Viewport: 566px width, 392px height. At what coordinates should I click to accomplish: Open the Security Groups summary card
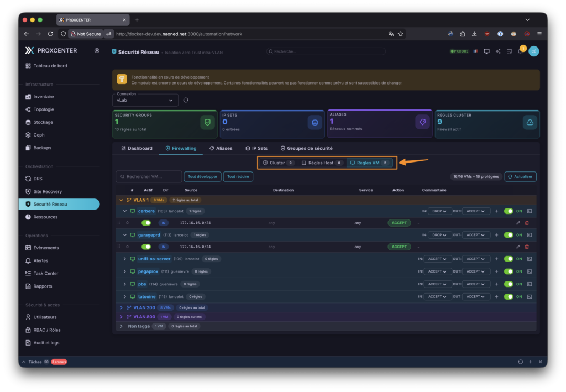point(165,124)
